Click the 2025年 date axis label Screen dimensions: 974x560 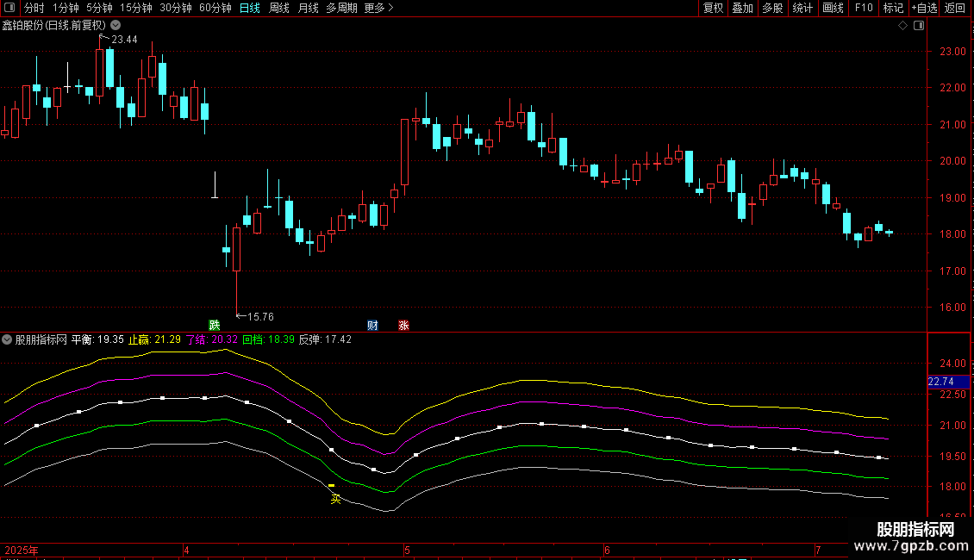point(22,550)
